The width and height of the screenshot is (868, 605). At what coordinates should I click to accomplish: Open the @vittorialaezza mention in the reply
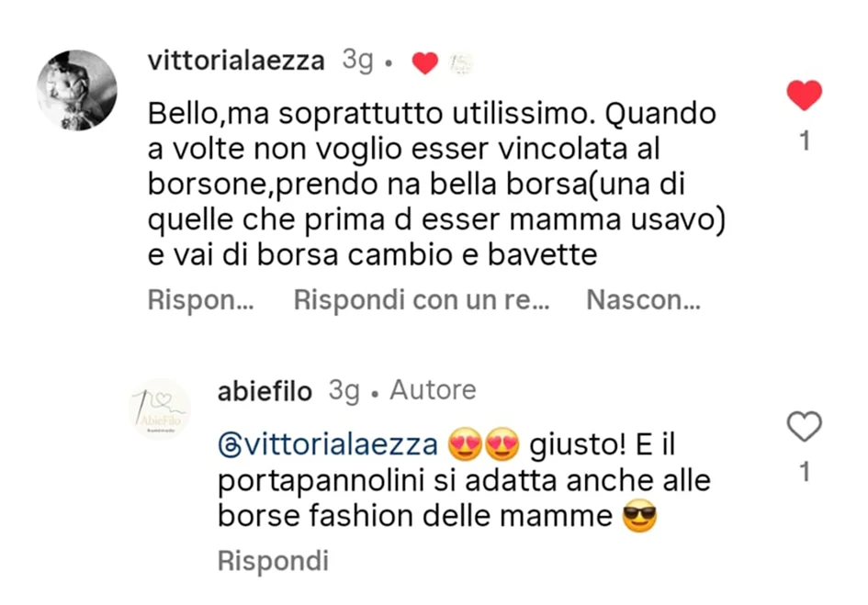coord(328,444)
